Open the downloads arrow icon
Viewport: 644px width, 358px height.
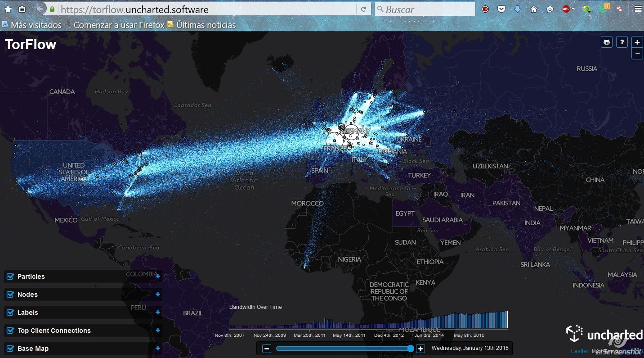[518, 9]
